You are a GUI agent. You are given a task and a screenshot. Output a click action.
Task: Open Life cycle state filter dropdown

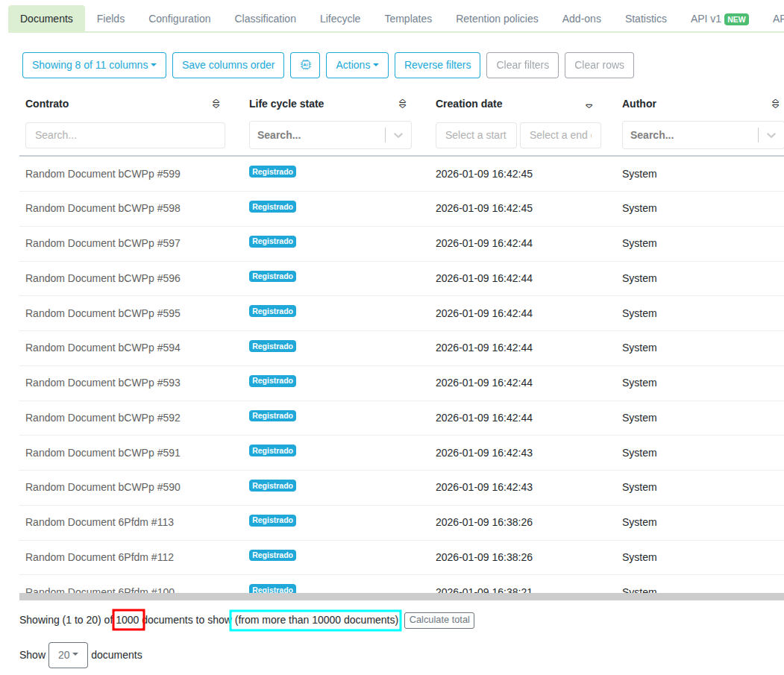[398, 135]
